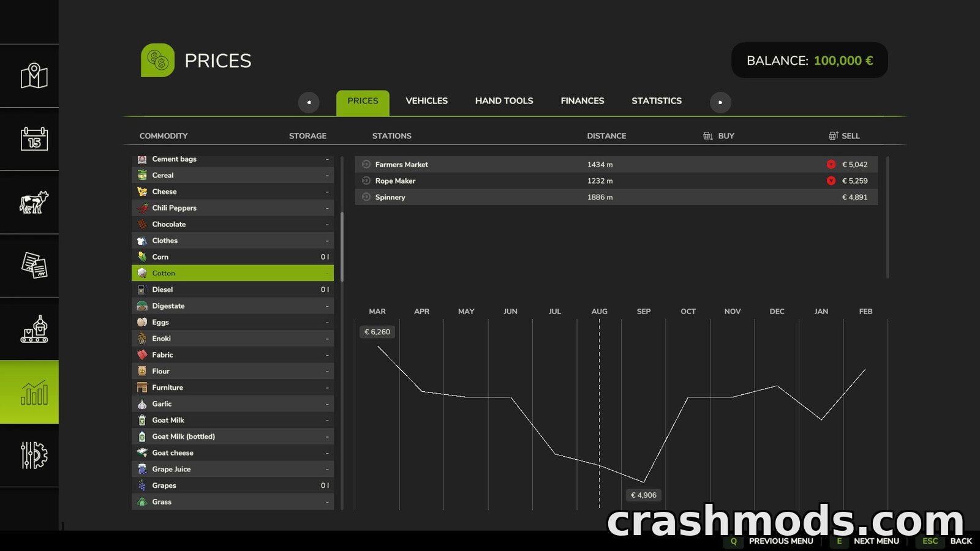Click the € 4,906 lowest price label
This screenshot has height=551, width=980.
click(x=644, y=495)
